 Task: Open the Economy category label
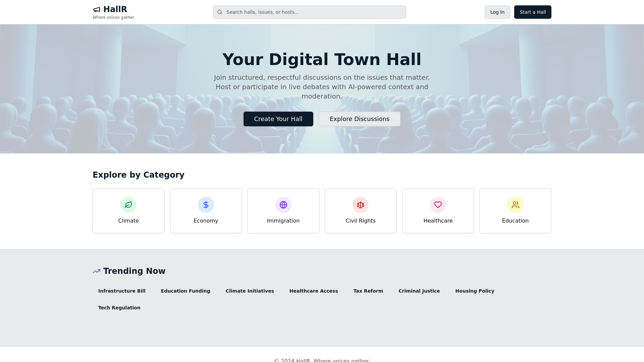click(x=206, y=221)
